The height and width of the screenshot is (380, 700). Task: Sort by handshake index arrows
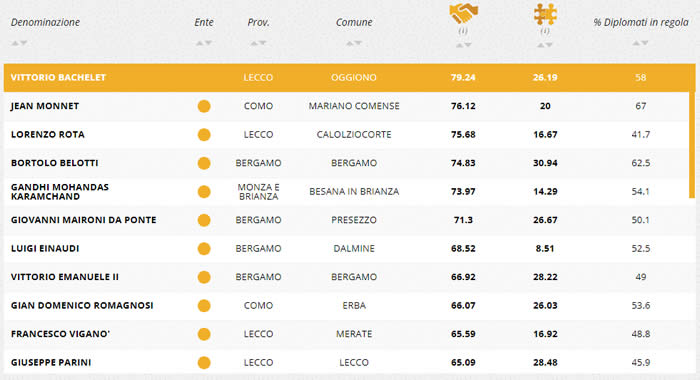coord(463,45)
